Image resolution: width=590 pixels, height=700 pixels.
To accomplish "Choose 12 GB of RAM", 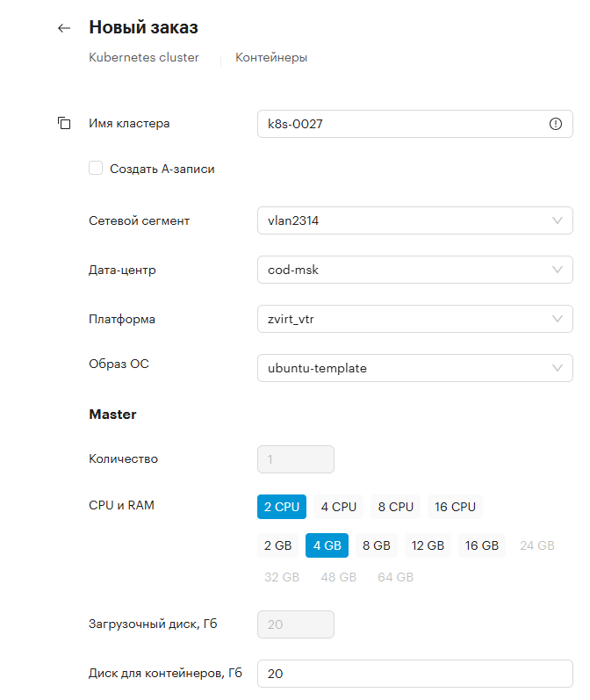I will point(428,545).
